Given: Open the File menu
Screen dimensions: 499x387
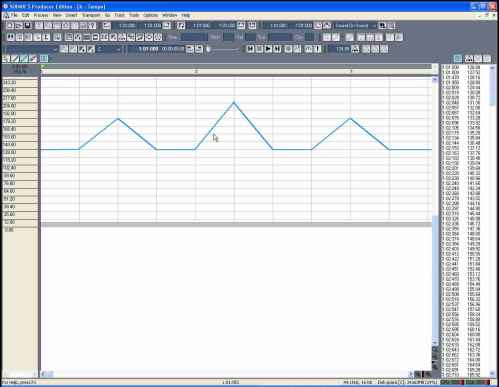Looking at the screenshot, I should tap(14, 15).
